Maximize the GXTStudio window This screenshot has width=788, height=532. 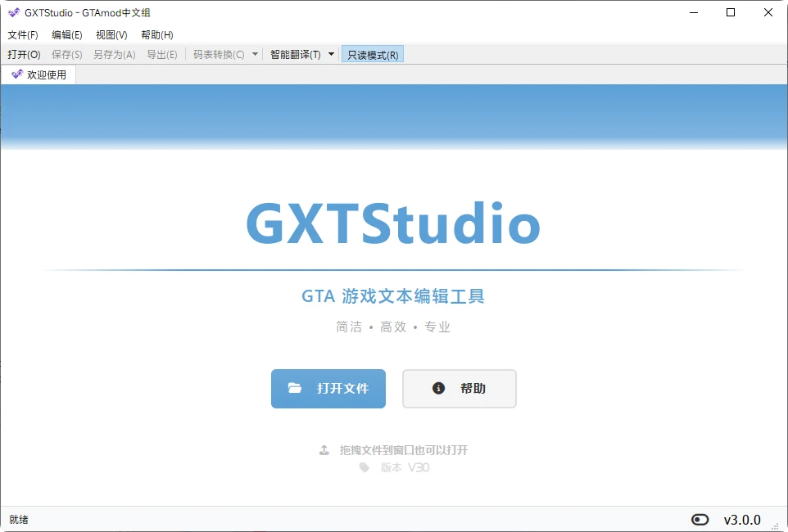(731, 12)
